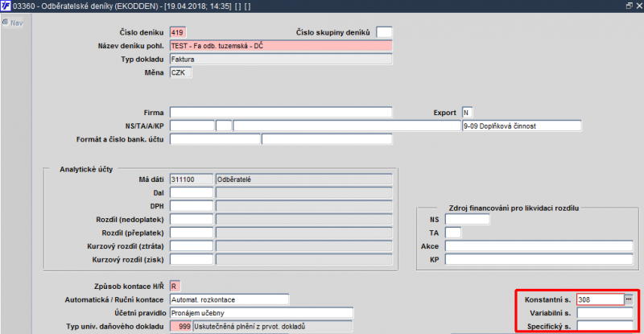Focus the Specifický s. field
Screen dimensions: 644x334
point(605,326)
